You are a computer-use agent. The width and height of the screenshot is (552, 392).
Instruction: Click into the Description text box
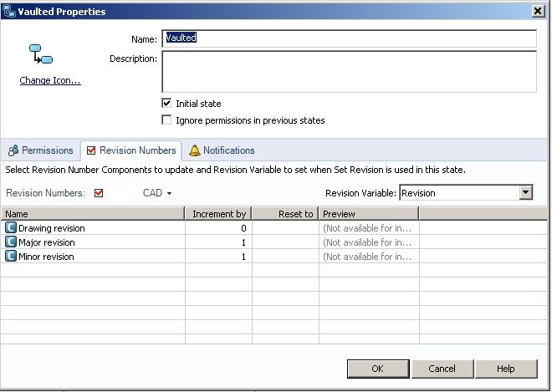point(349,71)
